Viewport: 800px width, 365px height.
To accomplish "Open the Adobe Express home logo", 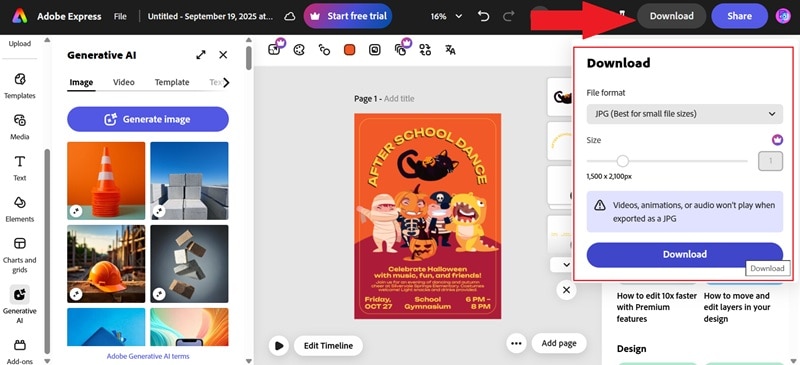I will (20, 16).
